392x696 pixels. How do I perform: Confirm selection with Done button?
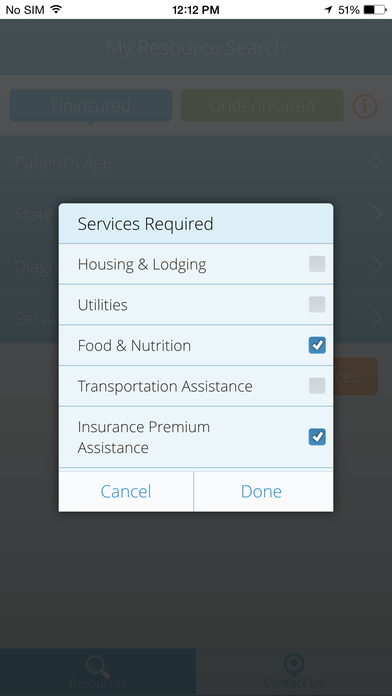[x=263, y=491]
